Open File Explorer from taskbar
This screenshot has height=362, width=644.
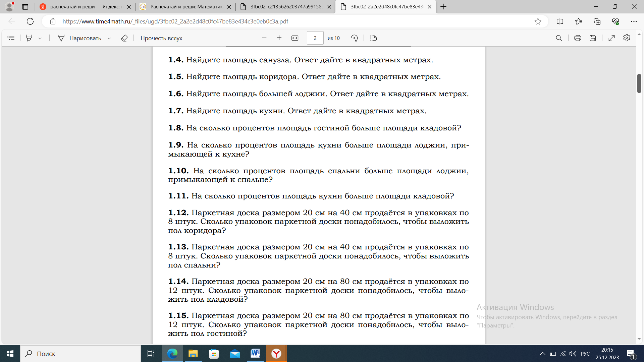coord(193,354)
